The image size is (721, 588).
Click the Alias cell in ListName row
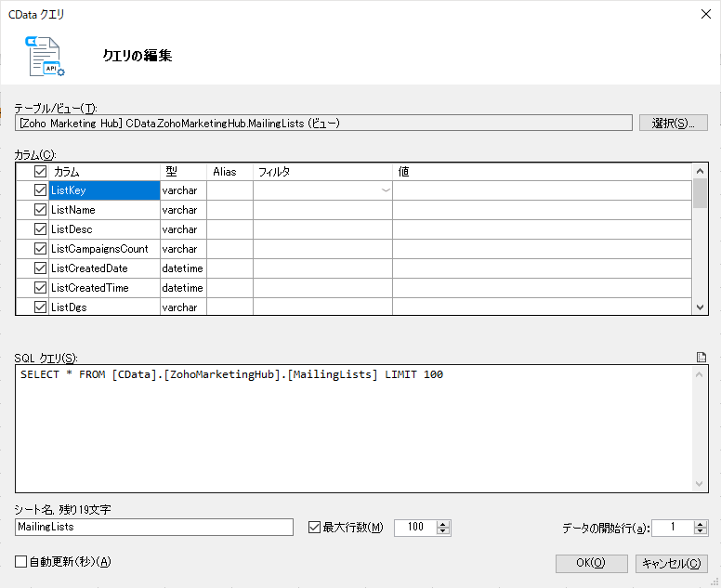click(229, 210)
